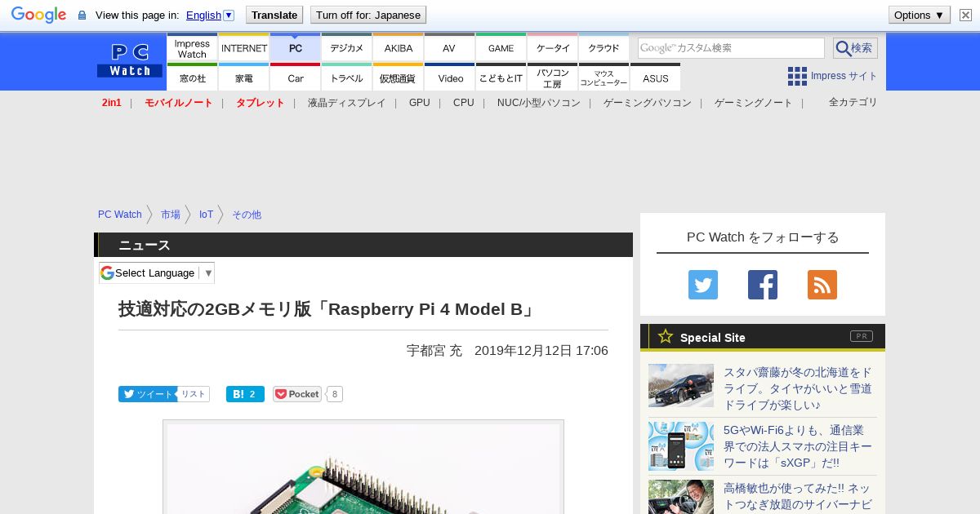The width and height of the screenshot is (980, 514).
Task: Open the こどもとIT tab
Action: pyautogui.click(x=501, y=78)
